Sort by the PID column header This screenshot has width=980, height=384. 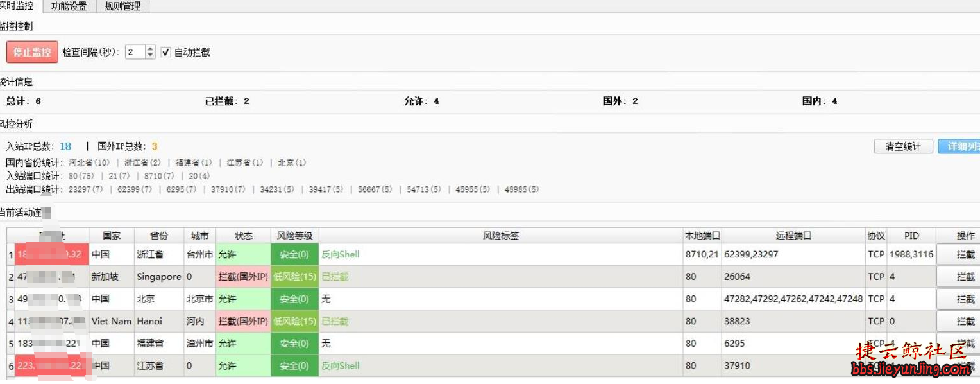(911, 236)
